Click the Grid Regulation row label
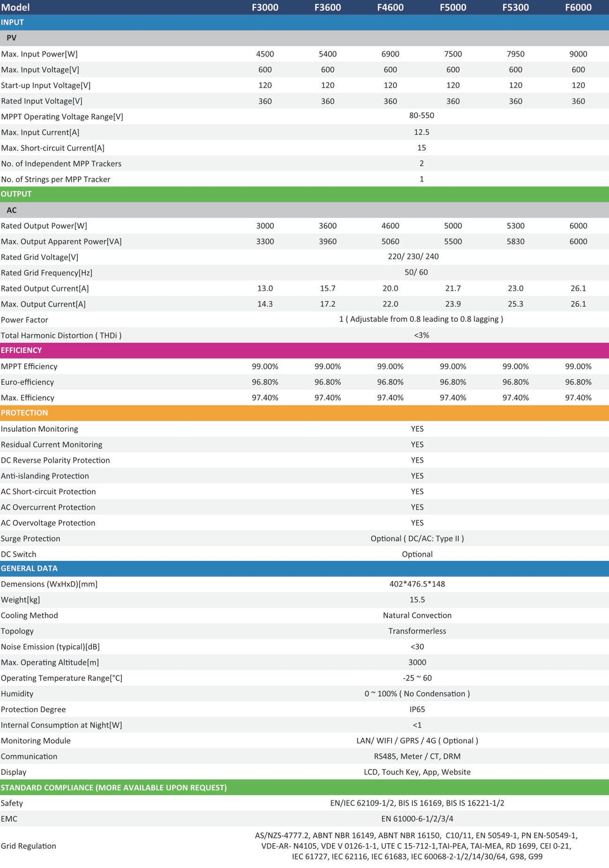The width and height of the screenshot is (609, 868). coord(28,846)
